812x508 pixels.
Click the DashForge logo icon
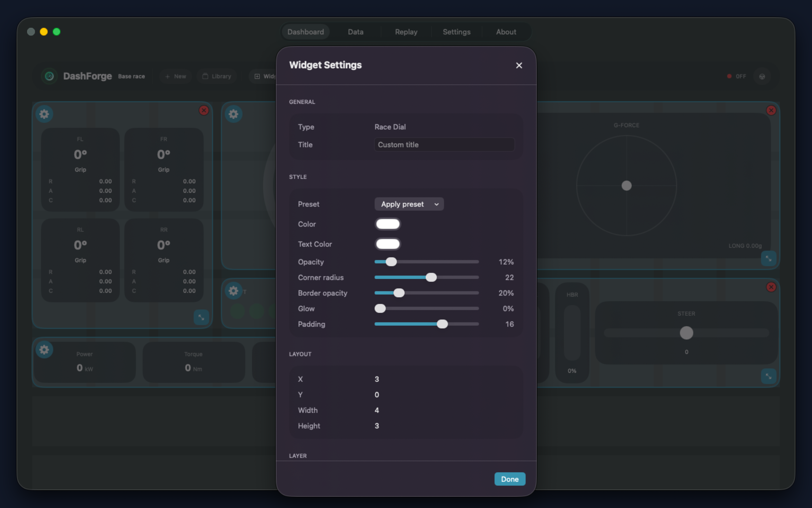pyautogui.click(x=49, y=76)
